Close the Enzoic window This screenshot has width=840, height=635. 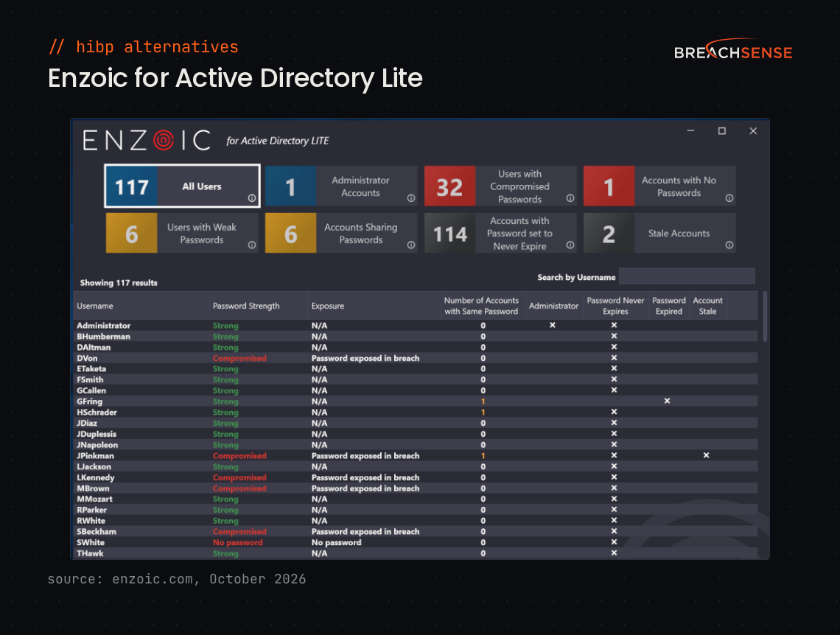[752, 130]
